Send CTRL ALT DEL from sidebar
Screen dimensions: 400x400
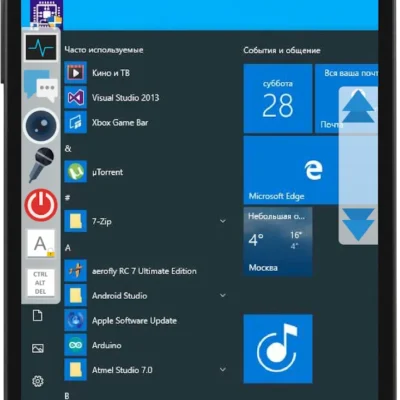pos(40,283)
